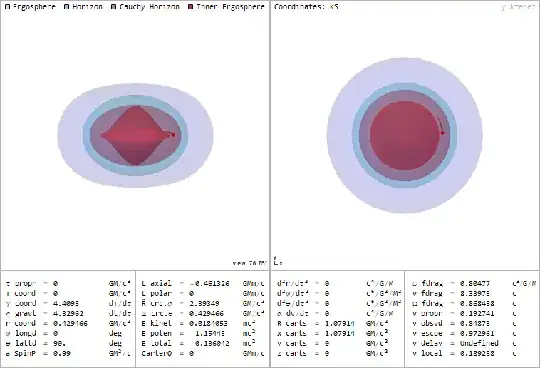Click the Horizon legend color square

coord(67,7)
